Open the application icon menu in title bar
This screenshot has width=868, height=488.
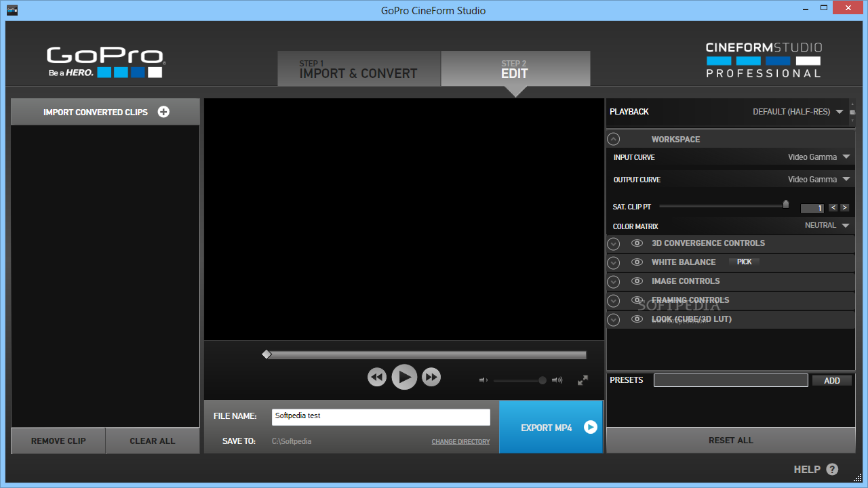click(x=12, y=10)
